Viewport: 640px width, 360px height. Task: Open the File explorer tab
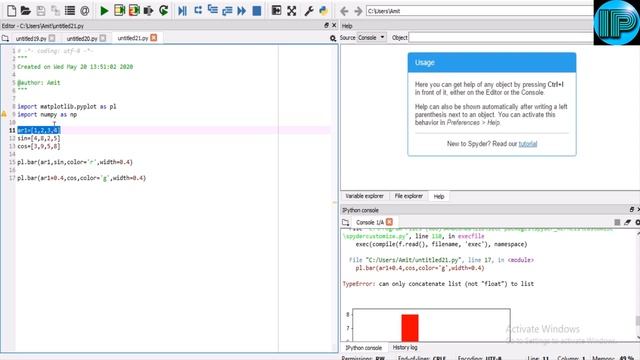pos(409,196)
